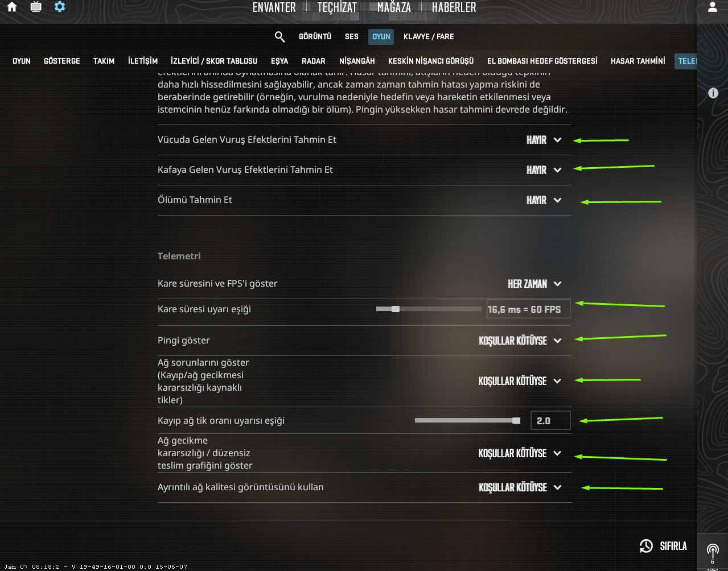This screenshot has width=728, height=571.
Task: Change the Kare süresini ve FPS'i göster dropdown
Action: 534,283
